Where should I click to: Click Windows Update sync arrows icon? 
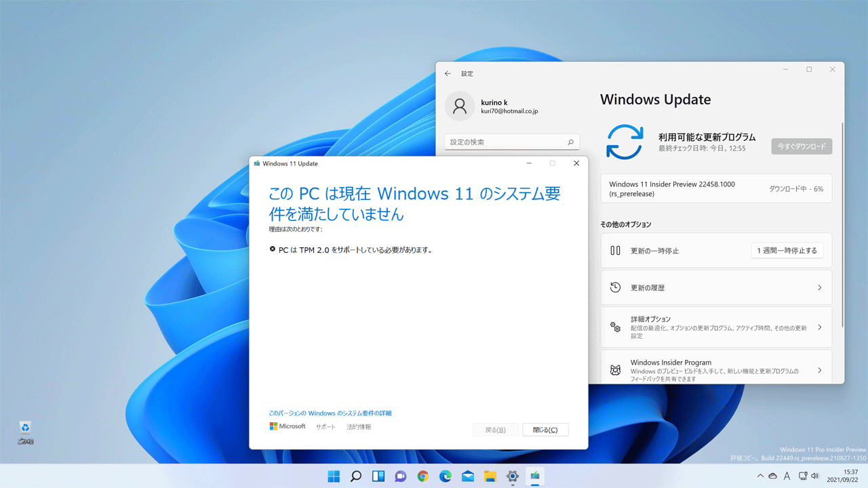(624, 142)
